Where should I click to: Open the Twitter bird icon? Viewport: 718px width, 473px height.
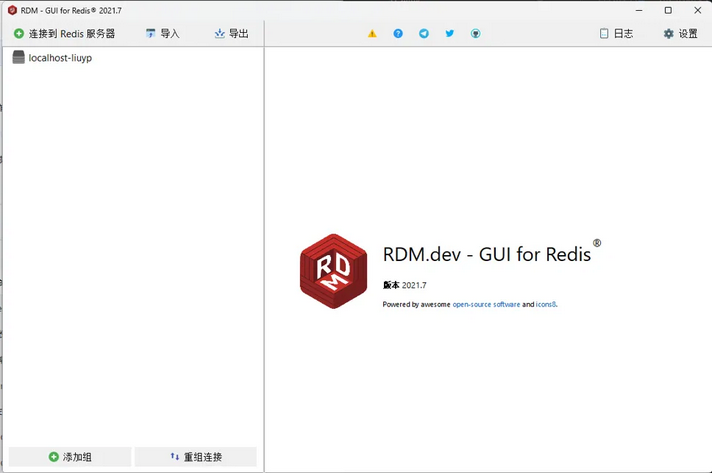(x=450, y=33)
